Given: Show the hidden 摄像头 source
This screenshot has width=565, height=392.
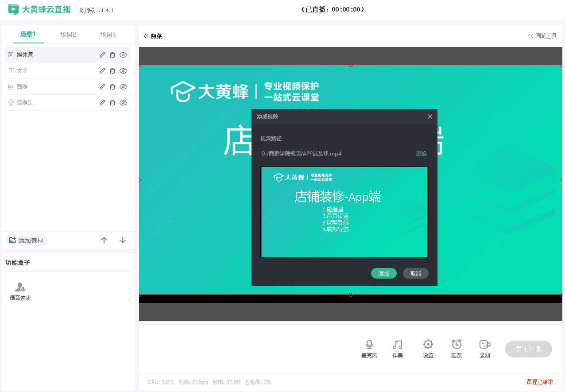Looking at the screenshot, I should [x=123, y=103].
